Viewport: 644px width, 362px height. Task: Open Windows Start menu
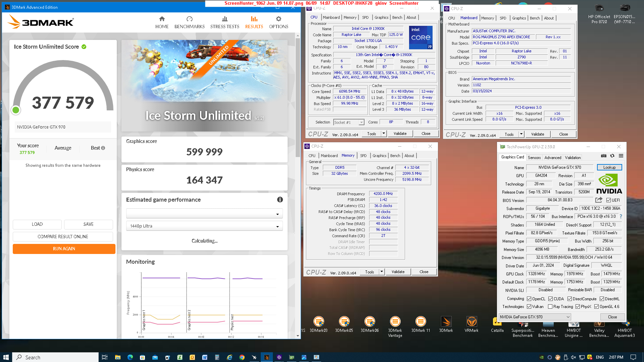[6, 357]
